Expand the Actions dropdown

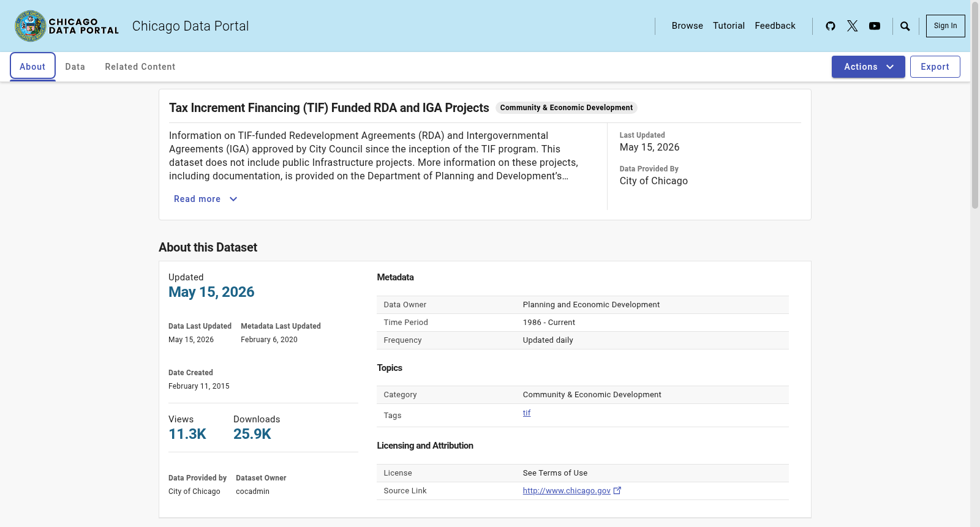[868, 67]
